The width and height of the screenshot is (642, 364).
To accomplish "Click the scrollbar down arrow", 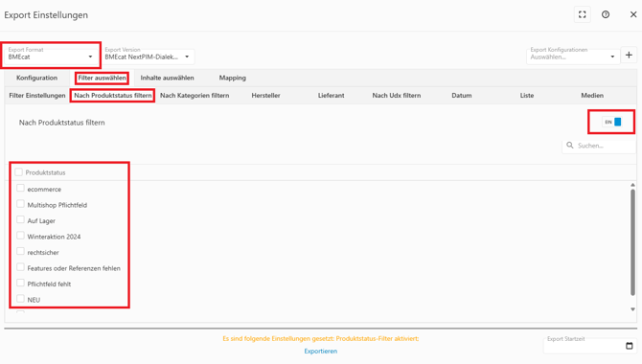I will (632, 309).
